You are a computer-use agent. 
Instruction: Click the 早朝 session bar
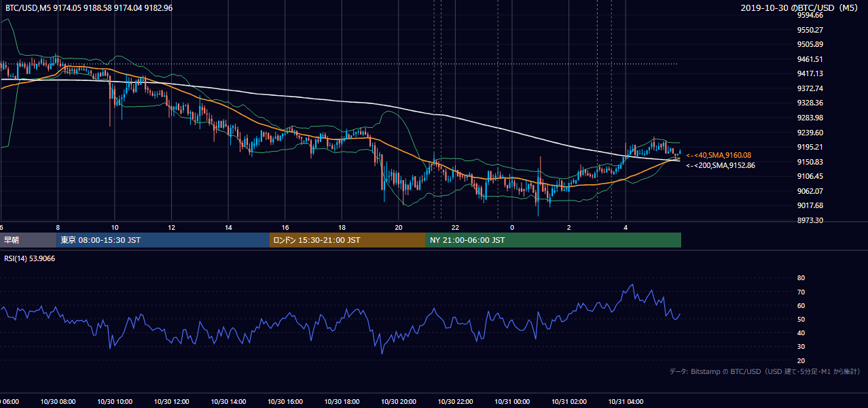click(28, 240)
